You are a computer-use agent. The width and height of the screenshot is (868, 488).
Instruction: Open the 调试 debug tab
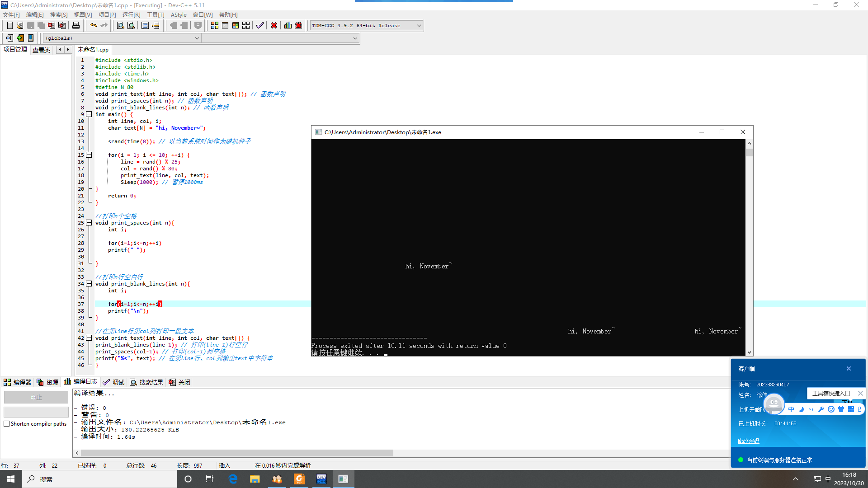click(113, 382)
